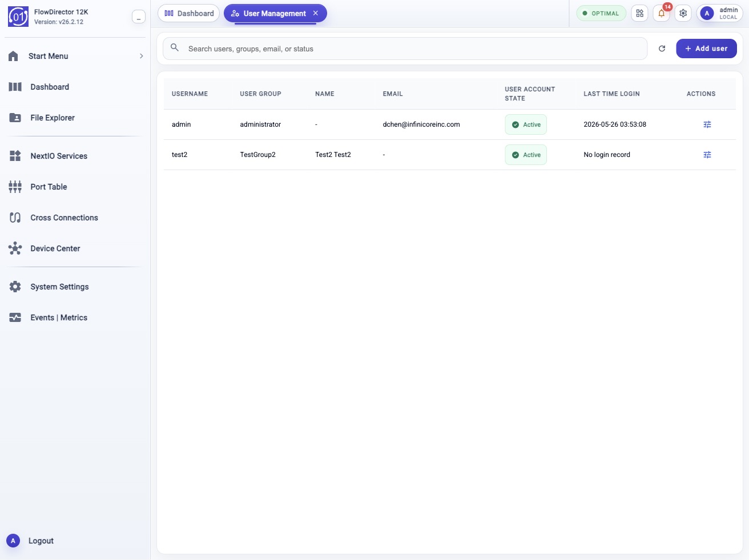
Task: Open Events | Metrics in the sidebar
Action: (75, 317)
